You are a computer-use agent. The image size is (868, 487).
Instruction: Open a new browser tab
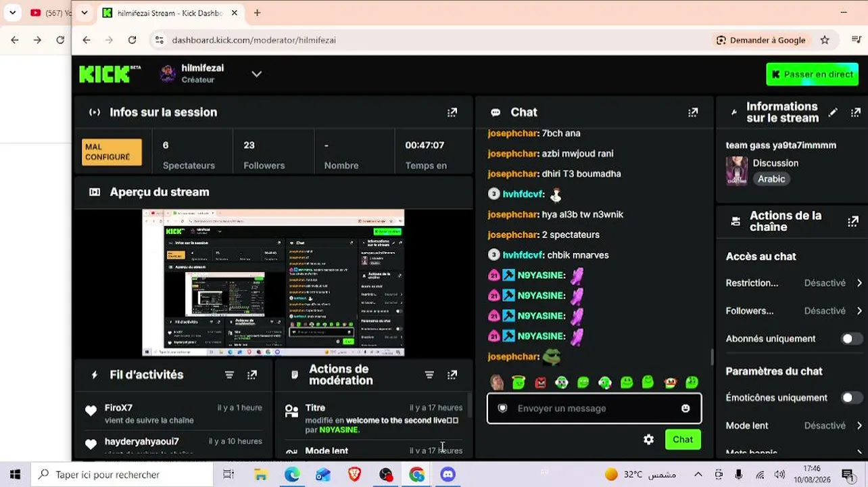(x=257, y=13)
